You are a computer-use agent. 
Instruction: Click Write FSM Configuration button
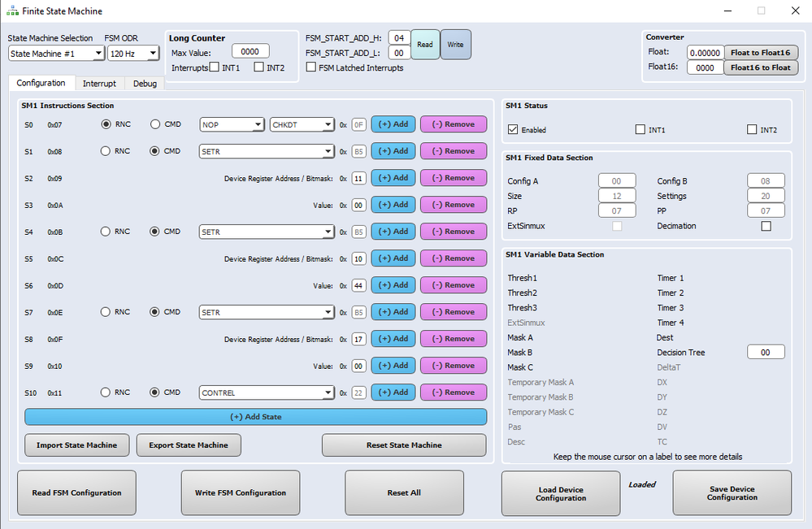click(x=241, y=492)
